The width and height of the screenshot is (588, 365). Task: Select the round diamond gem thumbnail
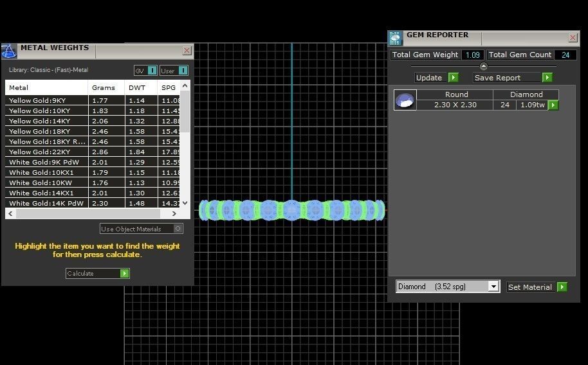[405, 100]
